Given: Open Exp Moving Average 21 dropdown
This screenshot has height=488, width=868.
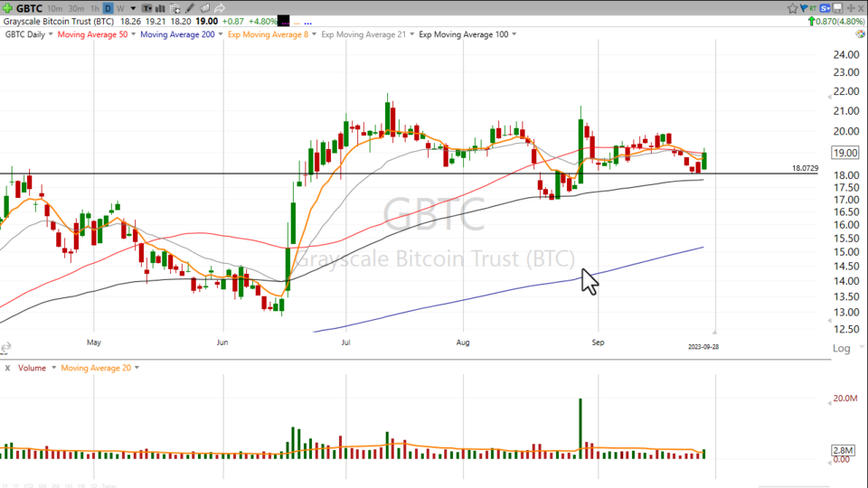Looking at the screenshot, I should click(411, 34).
